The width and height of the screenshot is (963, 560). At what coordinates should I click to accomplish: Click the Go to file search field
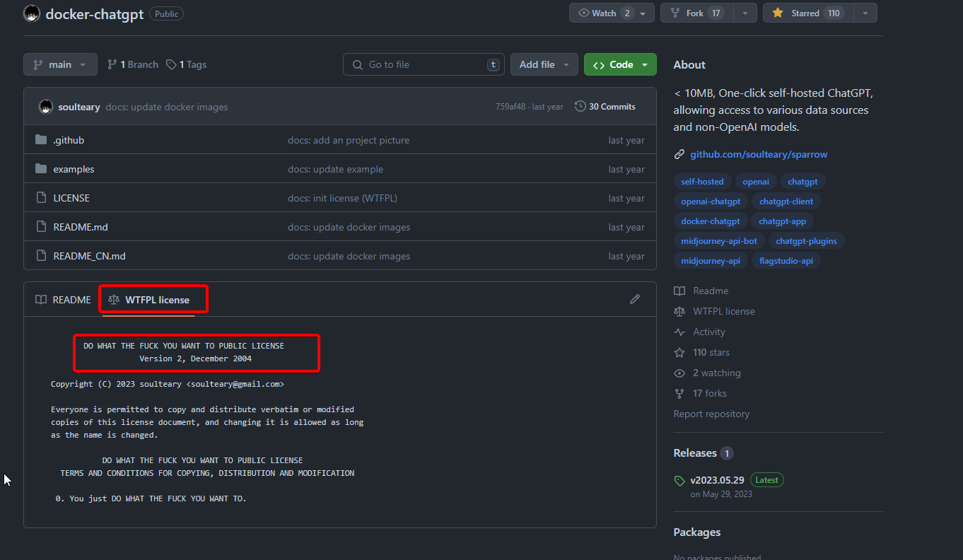[423, 64]
